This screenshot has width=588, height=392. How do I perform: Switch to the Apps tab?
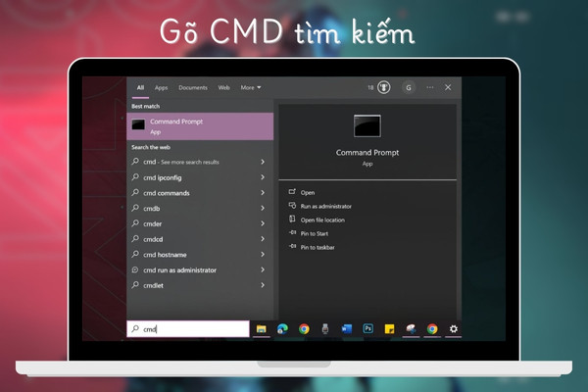point(162,88)
